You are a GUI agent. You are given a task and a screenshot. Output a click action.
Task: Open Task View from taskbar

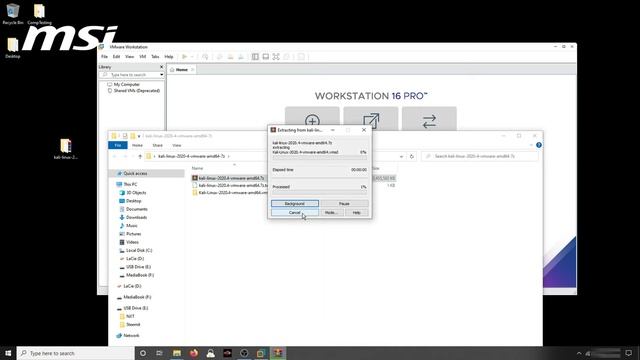(x=159, y=353)
